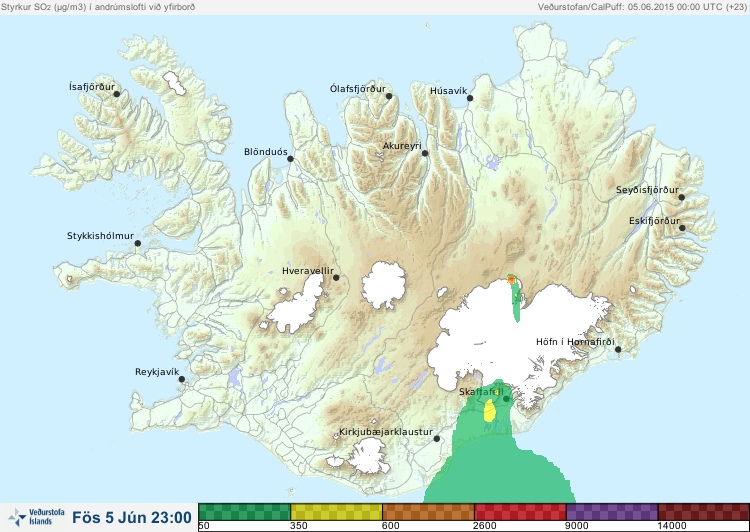Click the red 2600 legend swatch
The height and width of the screenshot is (532, 750).
[520, 511]
